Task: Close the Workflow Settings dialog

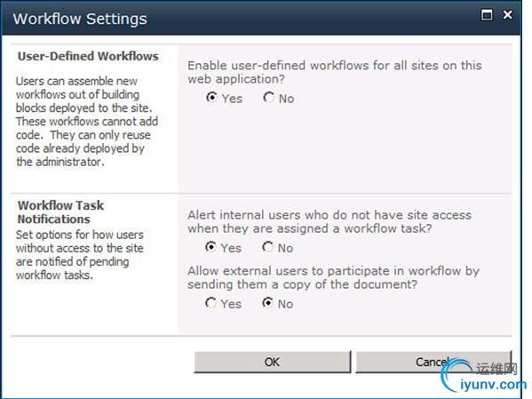Action: coord(507,14)
